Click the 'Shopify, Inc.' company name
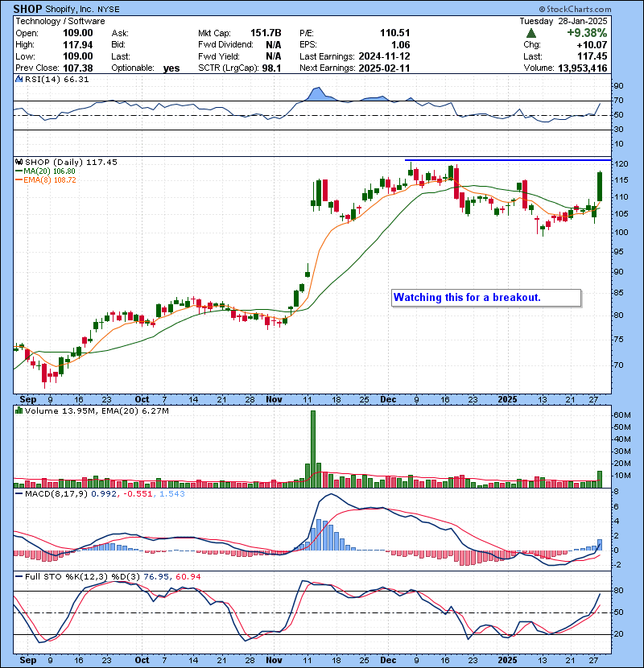 [x=68, y=9]
